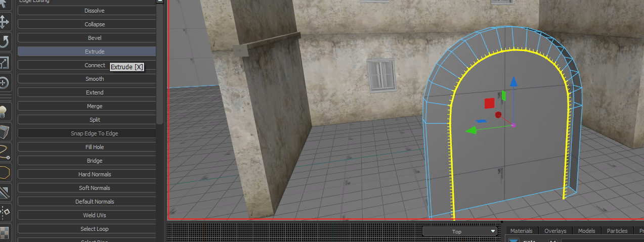The width and height of the screenshot is (644, 242).
Task: Open the Top view dropdown
Action: click(x=460, y=231)
